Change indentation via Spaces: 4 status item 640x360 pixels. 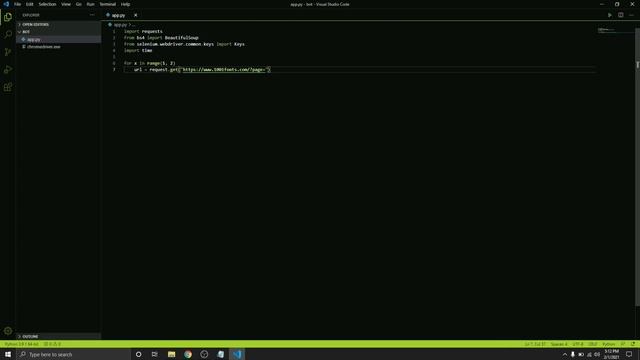pyautogui.click(x=559, y=344)
